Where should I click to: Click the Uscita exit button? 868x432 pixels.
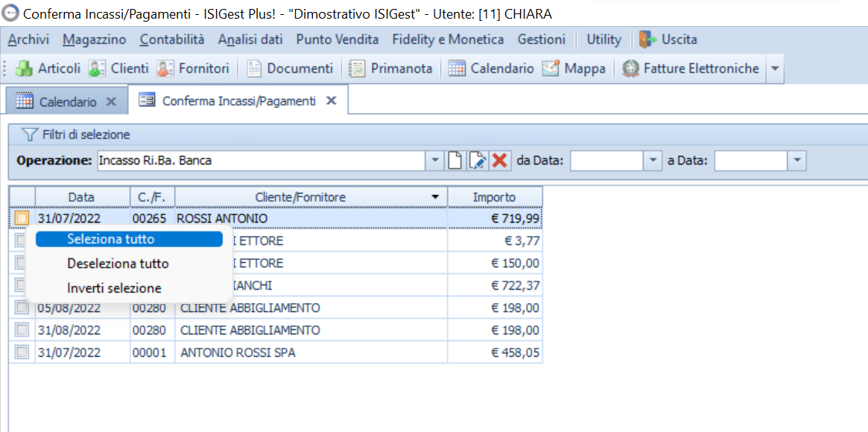coord(668,39)
